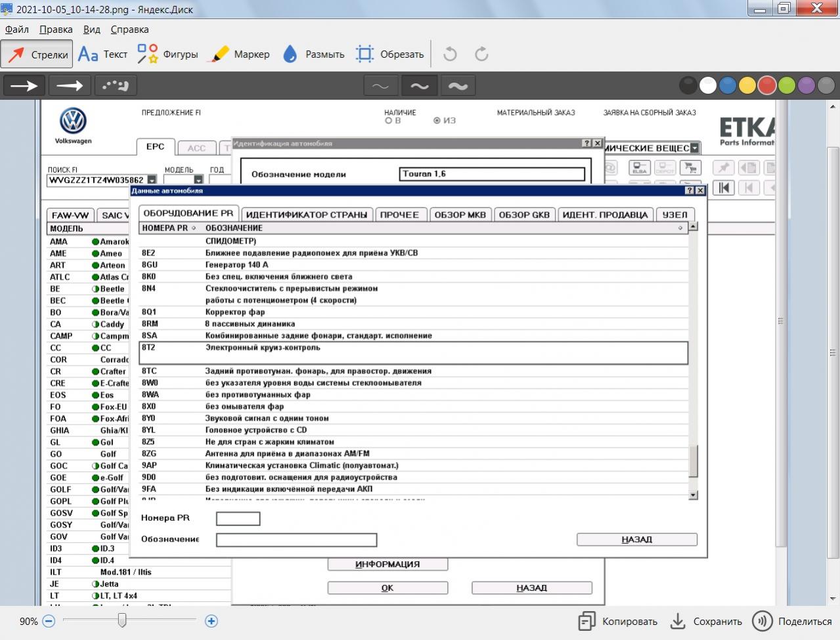Image resolution: width=840 pixels, height=640 pixels.
Task: Click help icon on Данные автомобиля dialog
Action: coord(689,190)
